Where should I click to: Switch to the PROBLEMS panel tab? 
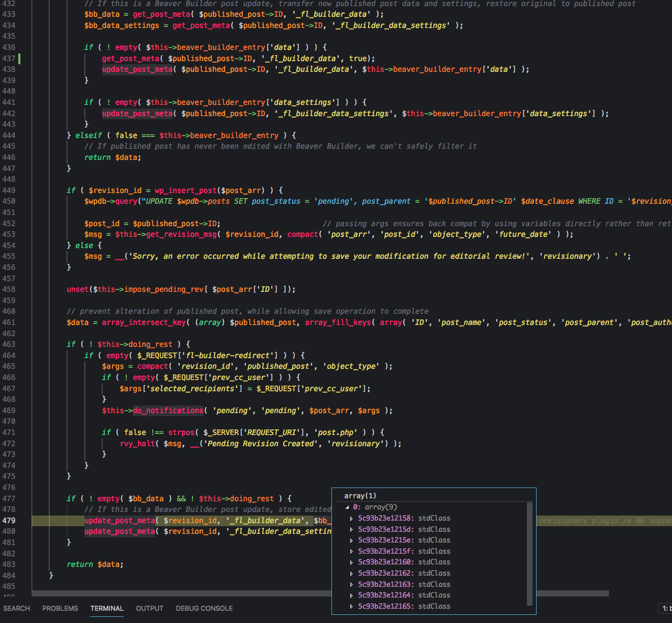click(60, 609)
